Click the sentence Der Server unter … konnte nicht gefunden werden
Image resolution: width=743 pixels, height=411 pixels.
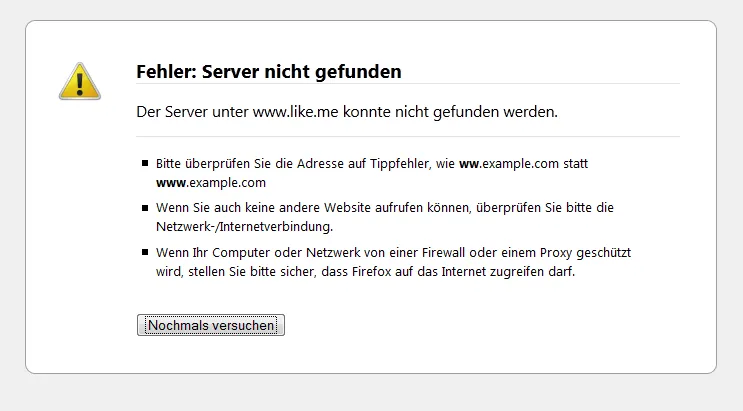[347, 112]
